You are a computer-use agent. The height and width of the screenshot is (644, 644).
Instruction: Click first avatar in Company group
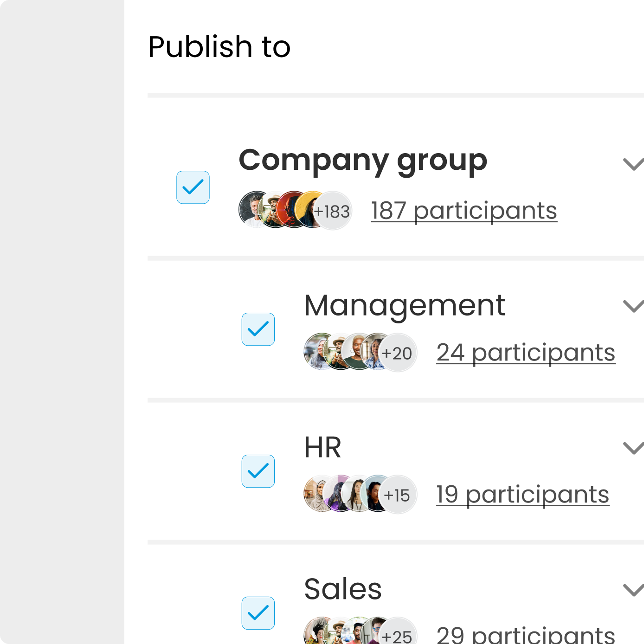[x=251, y=209]
